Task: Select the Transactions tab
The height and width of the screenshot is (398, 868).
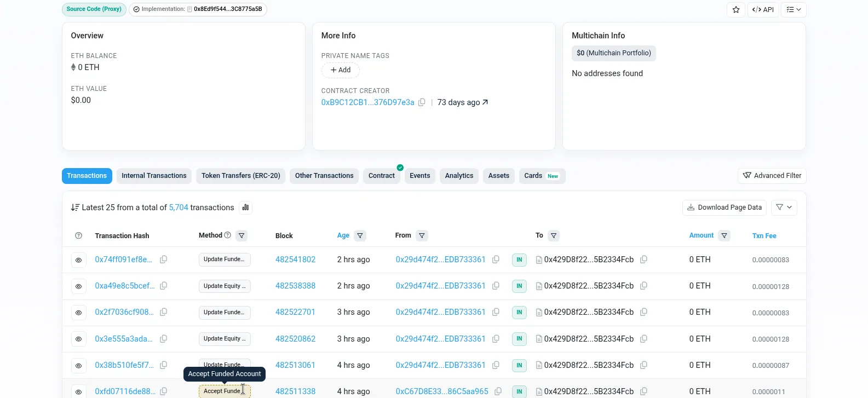Action: click(87, 176)
